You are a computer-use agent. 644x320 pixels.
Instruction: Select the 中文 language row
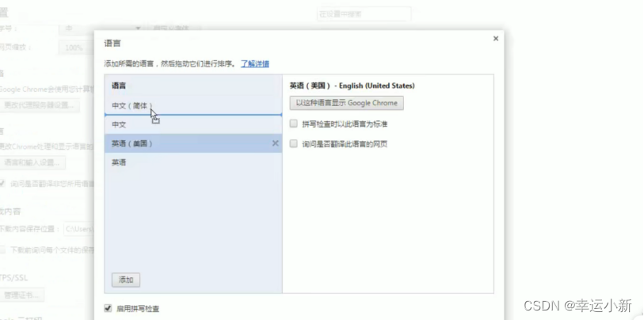click(x=193, y=124)
